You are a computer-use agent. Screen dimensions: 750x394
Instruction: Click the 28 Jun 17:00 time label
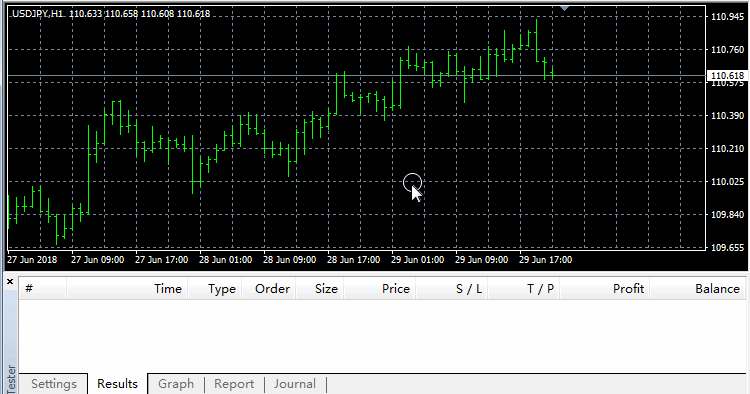click(353, 260)
